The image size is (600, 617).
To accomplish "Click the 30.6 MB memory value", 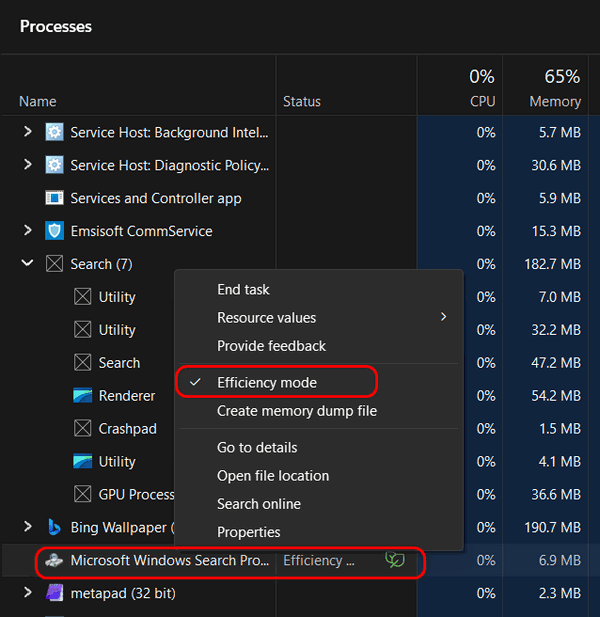I will click(x=556, y=165).
